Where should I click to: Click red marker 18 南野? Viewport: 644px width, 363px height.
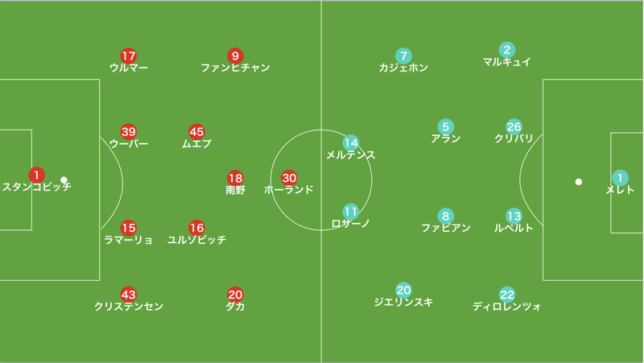[x=235, y=178]
